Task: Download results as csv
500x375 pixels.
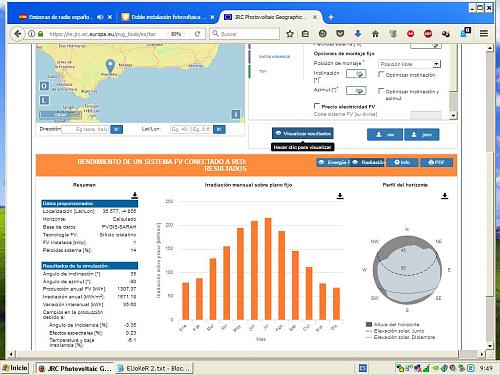Action: 385,135
